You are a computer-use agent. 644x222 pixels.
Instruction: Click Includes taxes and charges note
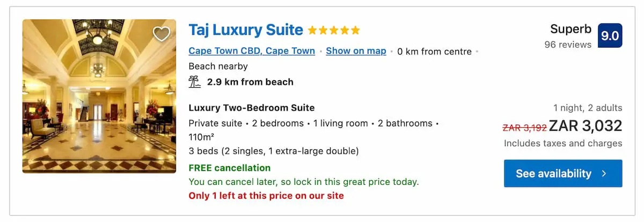[563, 144]
